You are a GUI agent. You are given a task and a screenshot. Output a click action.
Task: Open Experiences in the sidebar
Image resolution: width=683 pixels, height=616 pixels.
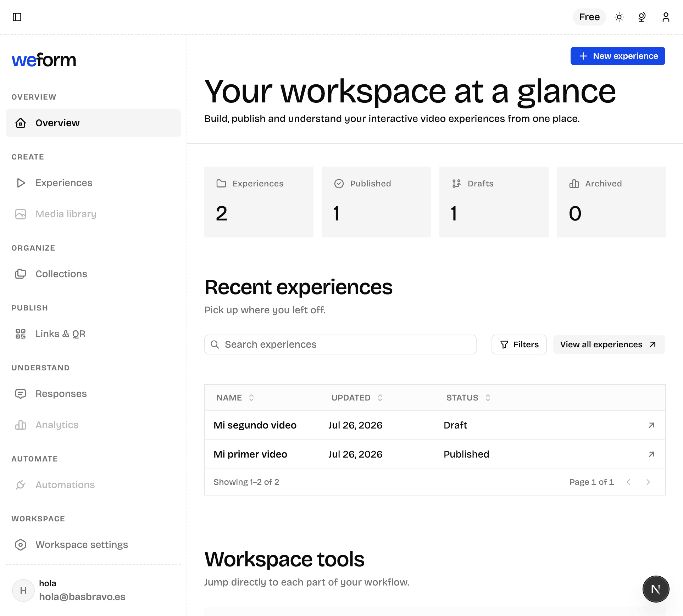93,183
